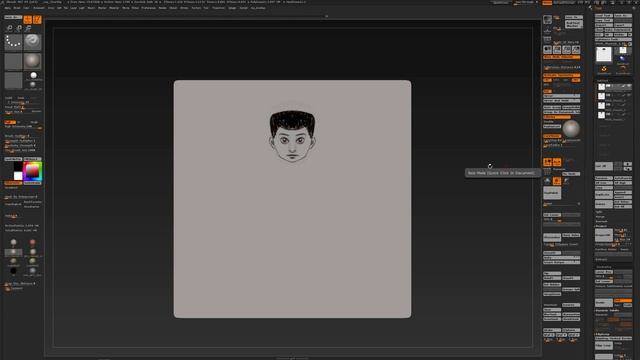Click the large sphere preview in right panel

point(571,129)
